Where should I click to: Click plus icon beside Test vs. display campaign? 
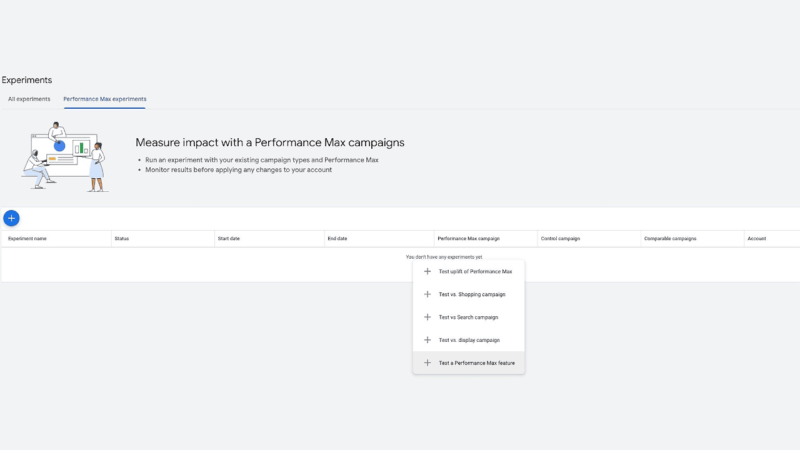click(428, 340)
